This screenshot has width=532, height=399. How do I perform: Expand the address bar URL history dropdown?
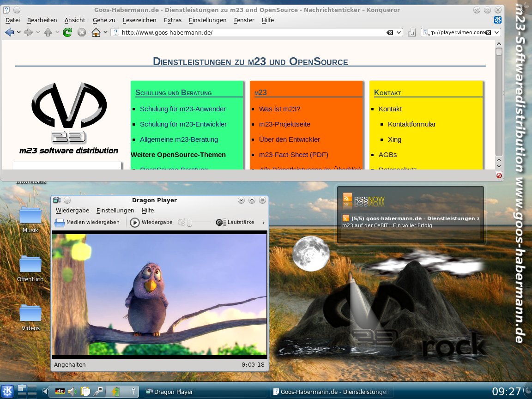(x=399, y=33)
